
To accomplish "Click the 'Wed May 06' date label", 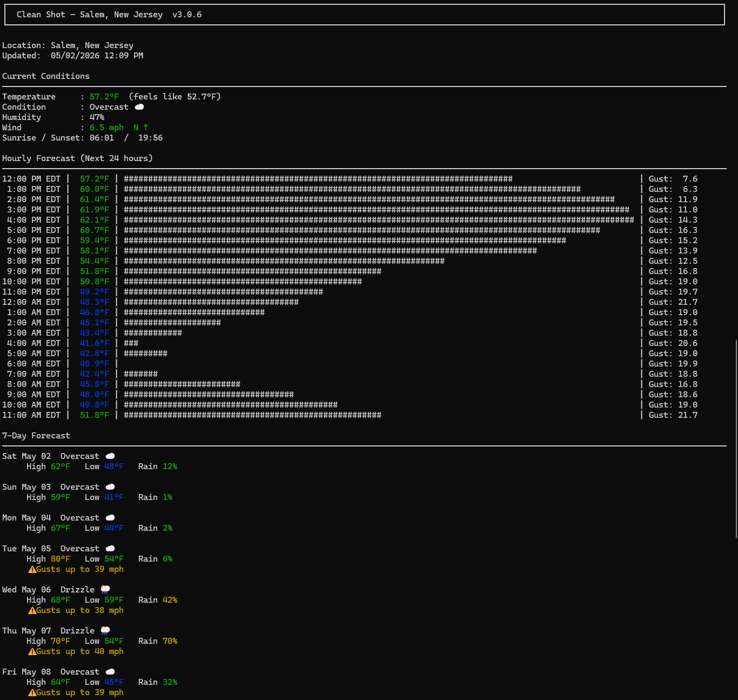I will point(26,590).
